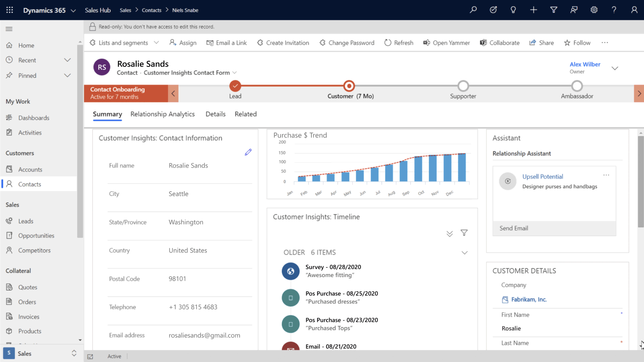644x362 pixels.
Task: Select the Supporter stage circle
Action: coord(463,86)
